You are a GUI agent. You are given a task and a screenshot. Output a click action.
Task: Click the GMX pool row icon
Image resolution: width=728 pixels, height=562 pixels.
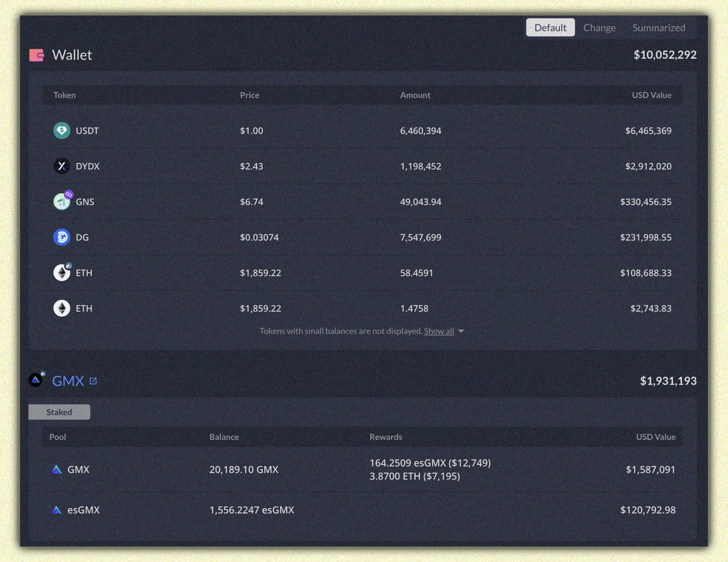tap(56, 470)
